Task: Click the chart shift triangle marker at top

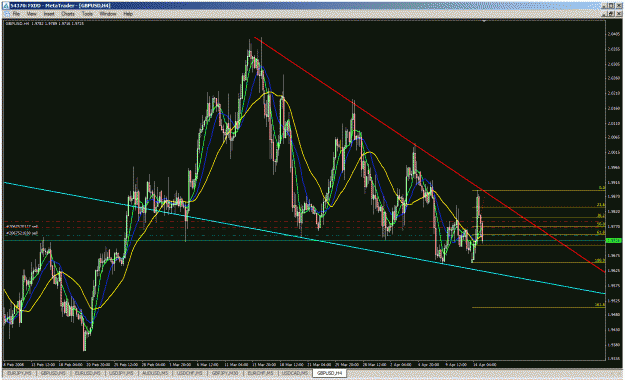Action: pos(484,21)
